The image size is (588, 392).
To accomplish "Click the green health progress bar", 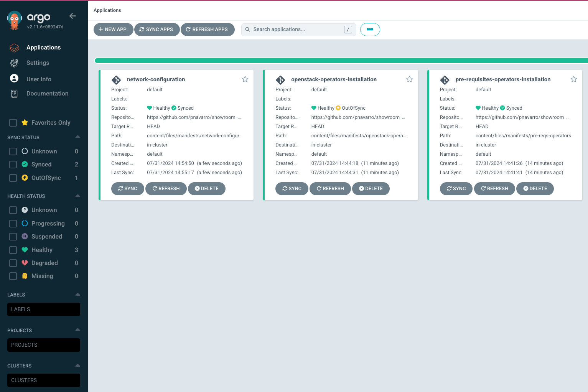I will pos(341,61).
